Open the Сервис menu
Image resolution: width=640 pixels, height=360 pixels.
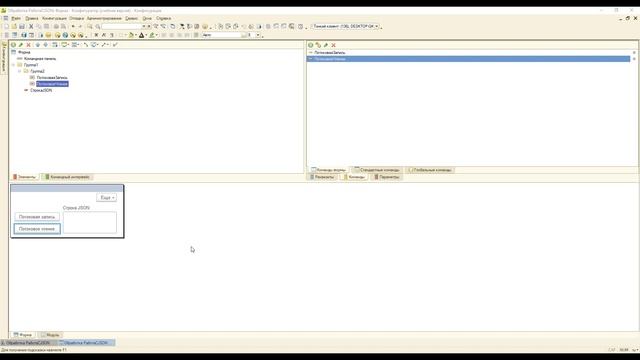131,18
